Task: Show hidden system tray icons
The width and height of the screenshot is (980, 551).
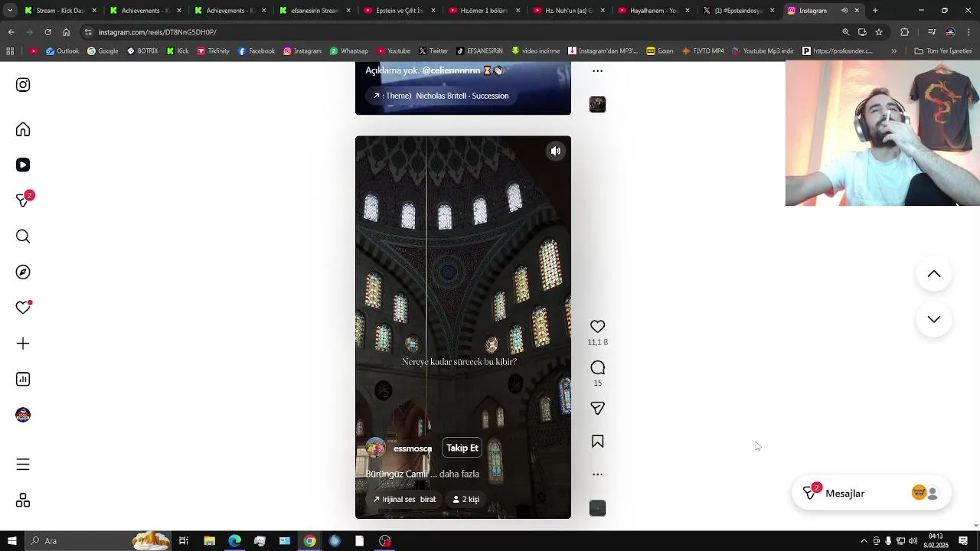Action: pyautogui.click(x=864, y=541)
